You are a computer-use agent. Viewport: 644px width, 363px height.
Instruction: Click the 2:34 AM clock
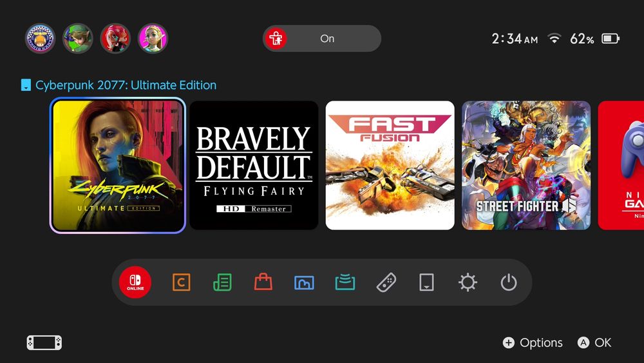coord(515,39)
